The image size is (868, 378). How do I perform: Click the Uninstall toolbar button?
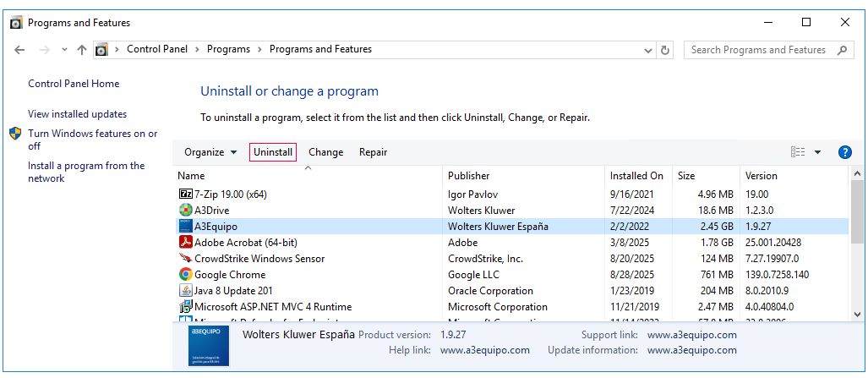[273, 152]
